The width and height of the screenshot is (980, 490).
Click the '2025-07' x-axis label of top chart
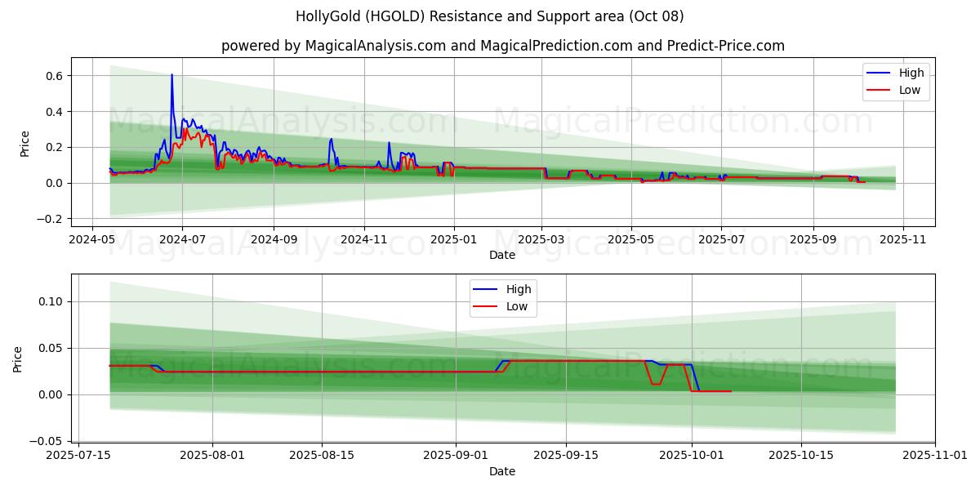(720, 241)
